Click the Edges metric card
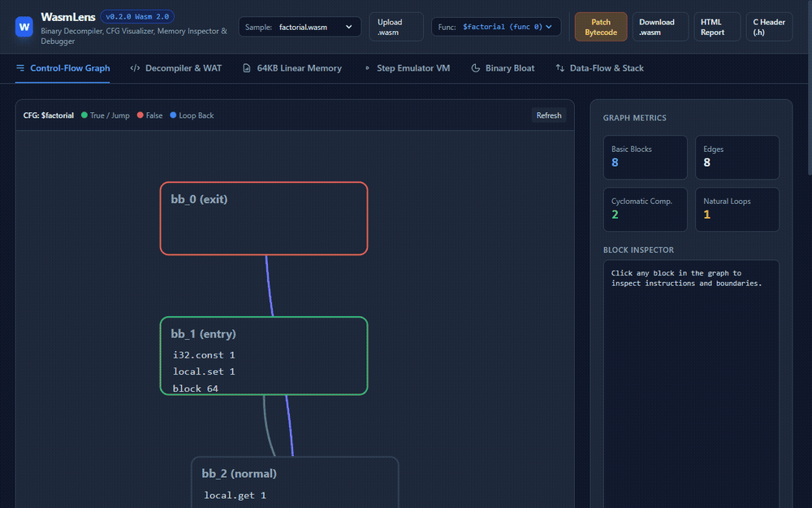The width and height of the screenshot is (812, 508). coord(737,157)
